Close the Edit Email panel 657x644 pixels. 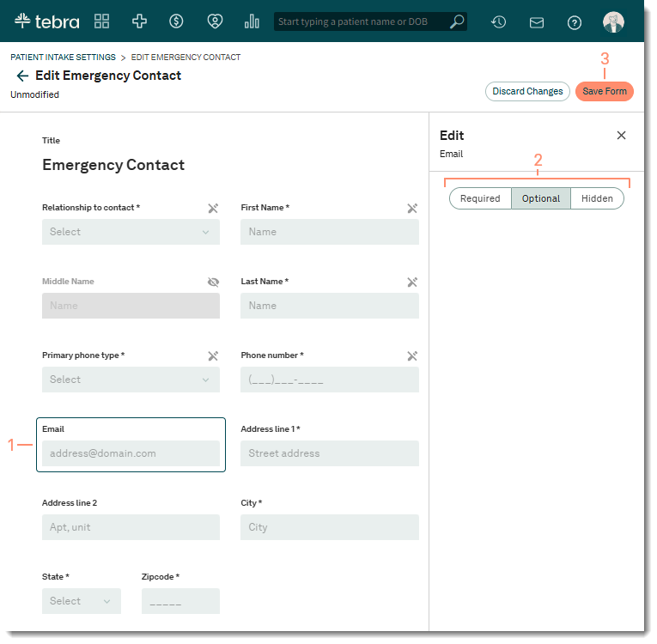point(621,135)
